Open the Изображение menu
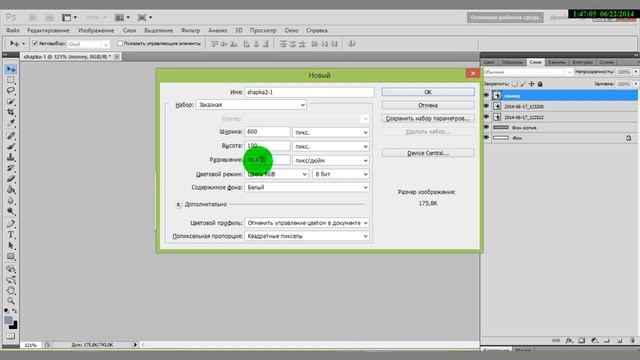Screen dimensions: 640x360 96,30
